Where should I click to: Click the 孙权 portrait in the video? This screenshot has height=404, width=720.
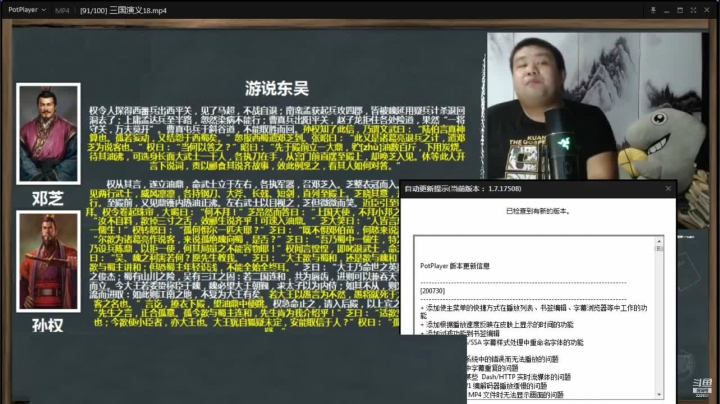click(x=48, y=261)
